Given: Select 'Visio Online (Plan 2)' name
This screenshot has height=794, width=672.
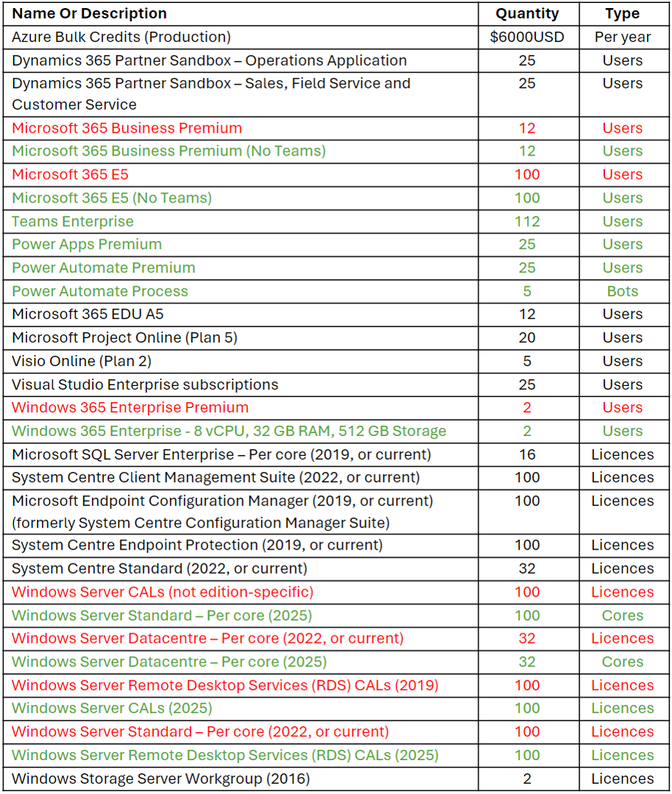Looking at the screenshot, I should (x=82, y=361).
